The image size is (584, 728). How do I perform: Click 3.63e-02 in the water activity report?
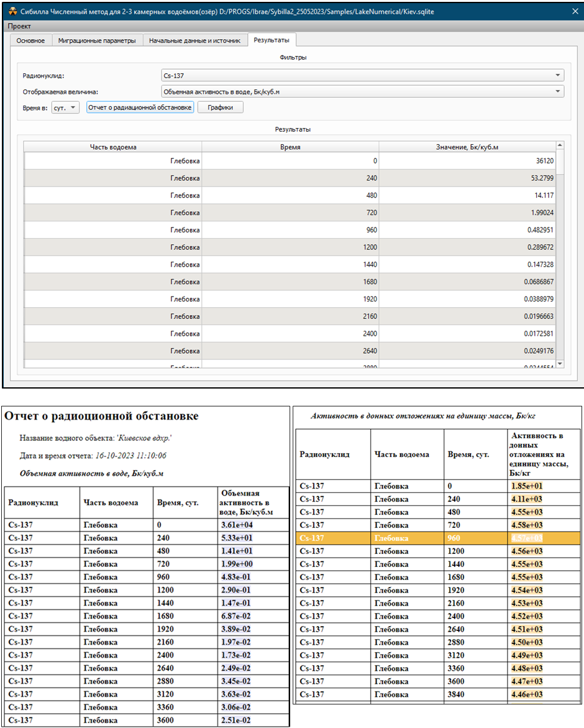click(235, 694)
